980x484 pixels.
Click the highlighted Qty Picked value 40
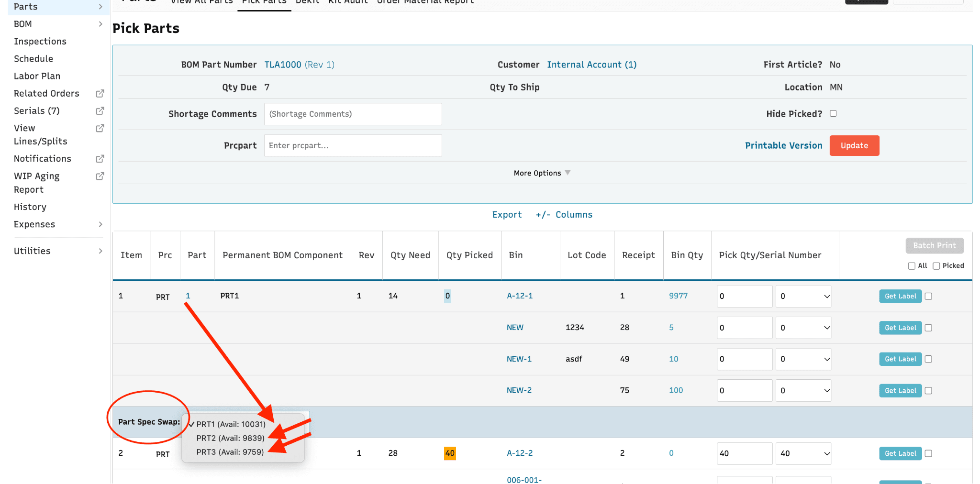tap(450, 453)
